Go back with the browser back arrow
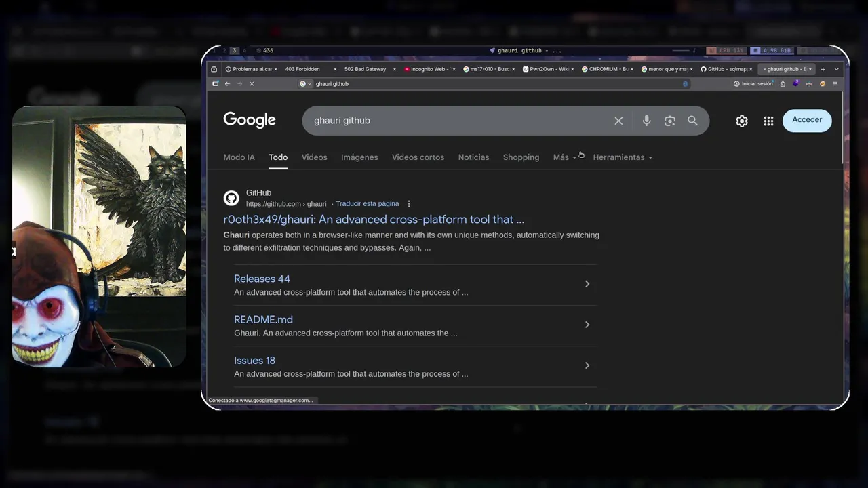Image resolution: width=868 pixels, height=488 pixels. 227,84
